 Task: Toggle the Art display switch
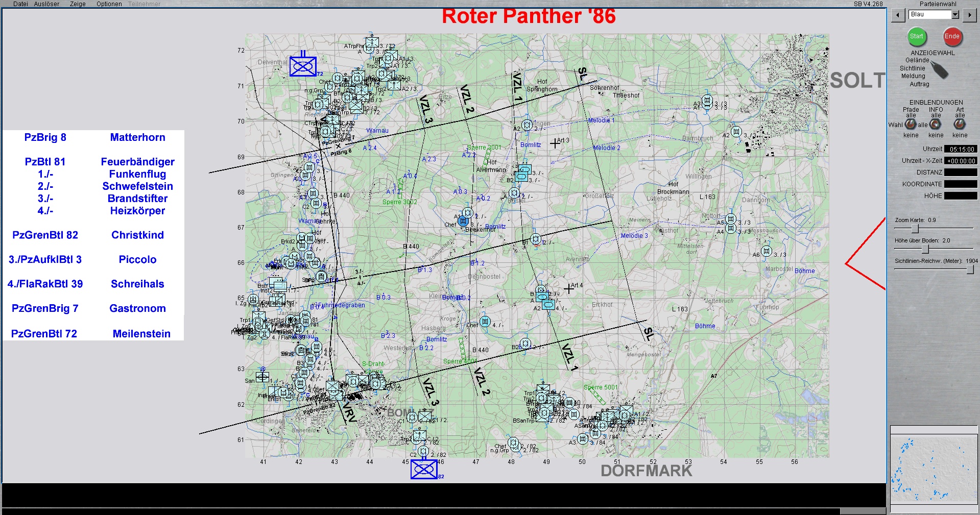pos(960,124)
